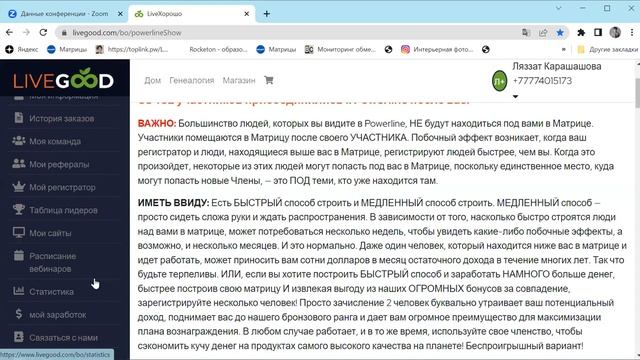The height and width of the screenshot is (360, 640).
Task: Toggle the browser side panel icon
Action: click(x=598, y=33)
